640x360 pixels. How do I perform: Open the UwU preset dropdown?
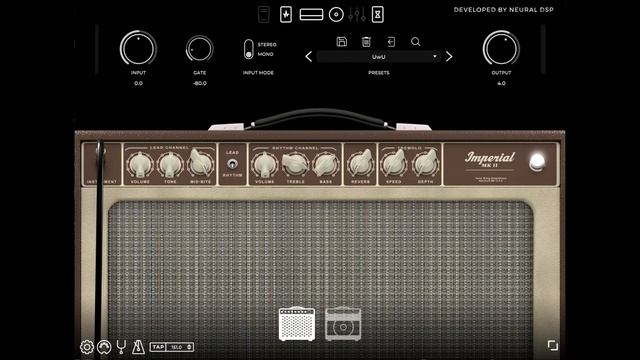pyautogui.click(x=379, y=57)
